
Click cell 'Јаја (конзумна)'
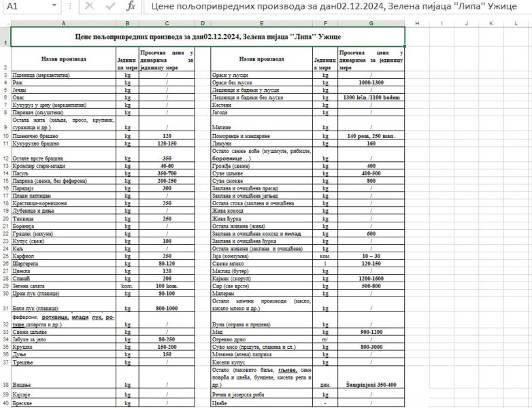point(262,256)
